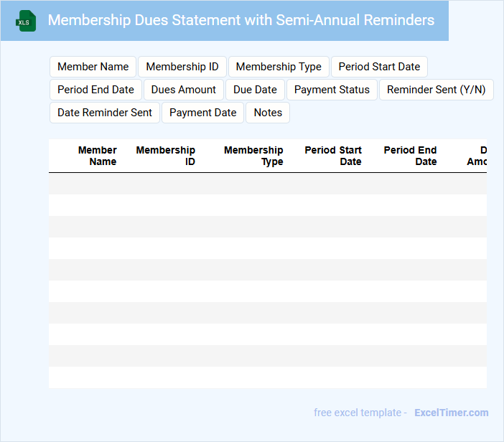Click the Due Date tag

coord(255,90)
